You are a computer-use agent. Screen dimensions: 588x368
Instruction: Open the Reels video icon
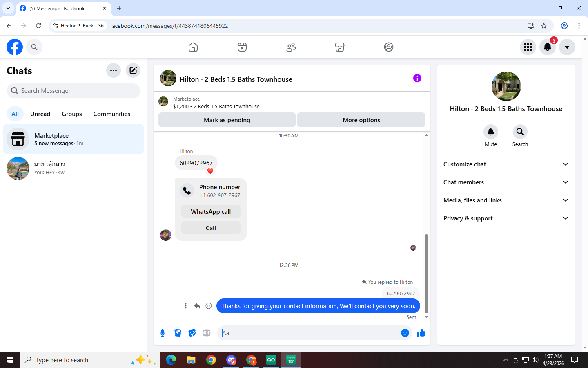(242, 47)
